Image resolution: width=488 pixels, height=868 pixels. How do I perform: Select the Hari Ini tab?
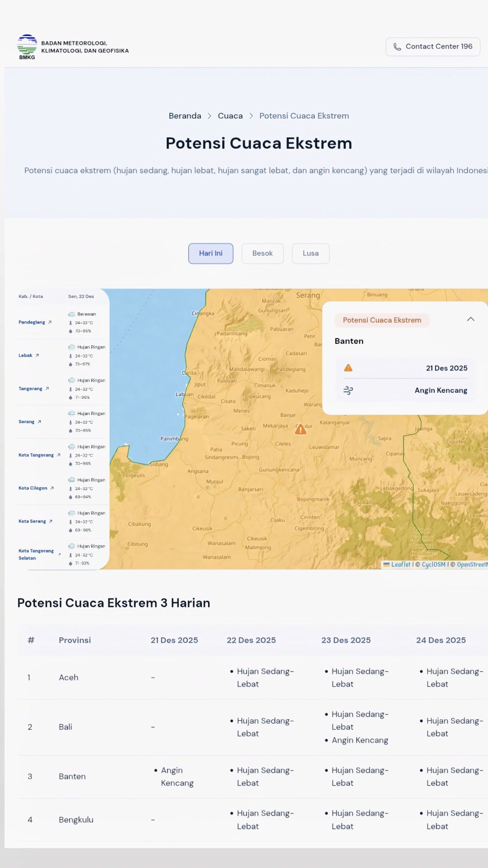point(210,253)
